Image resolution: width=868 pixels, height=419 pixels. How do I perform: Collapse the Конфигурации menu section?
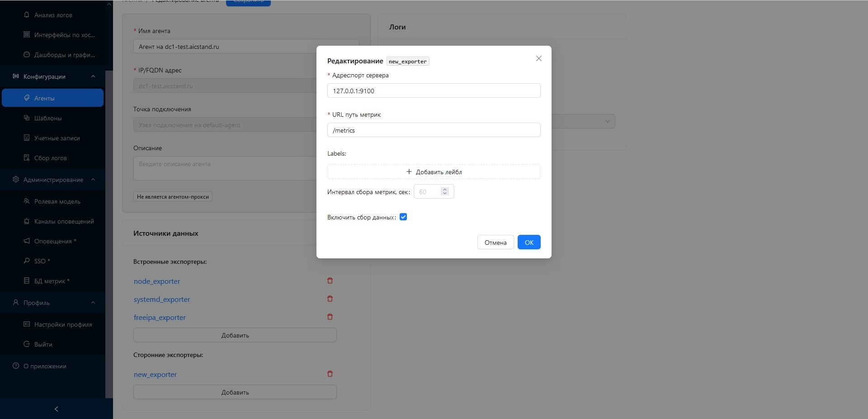(x=93, y=76)
